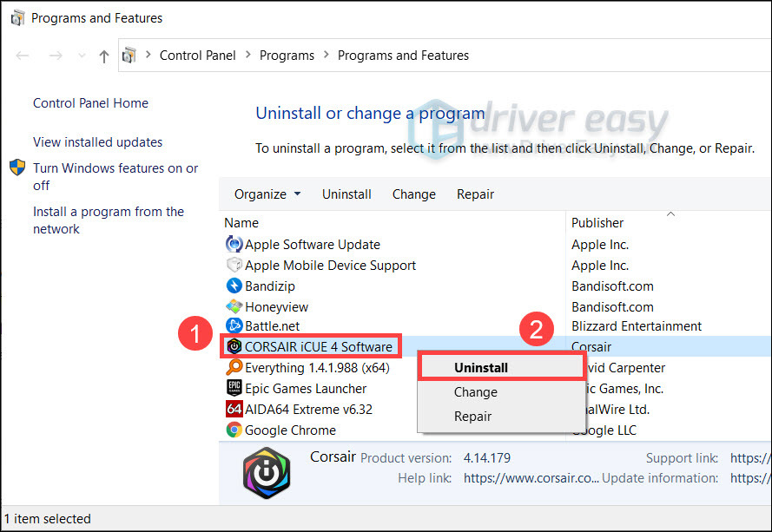Click the Everything search program icon
The height and width of the screenshot is (532, 772).
(234, 368)
